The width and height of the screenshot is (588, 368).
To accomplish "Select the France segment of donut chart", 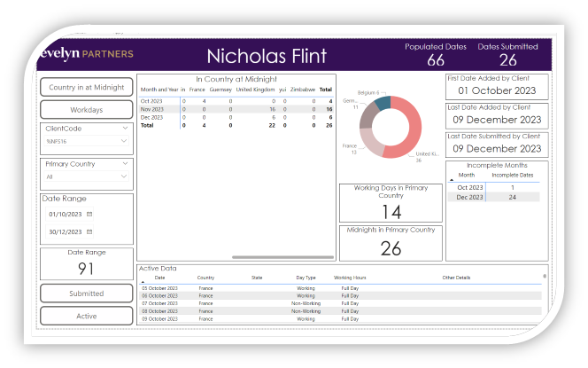I will [370, 140].
